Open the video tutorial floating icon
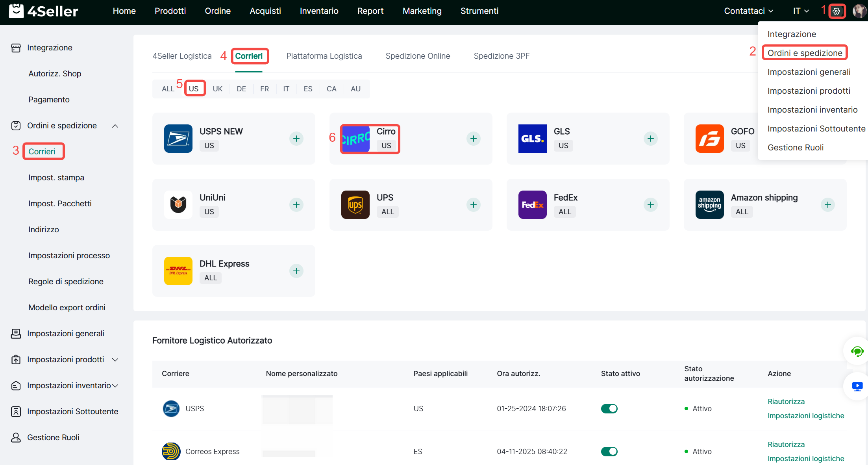This screenshot has width=868, height=465. [857, 387]
